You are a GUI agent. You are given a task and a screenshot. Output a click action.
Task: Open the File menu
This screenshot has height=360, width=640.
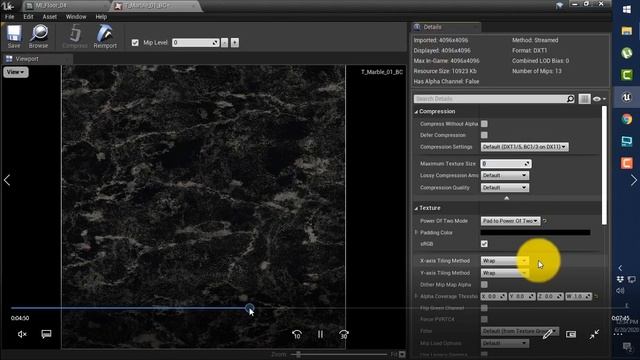click(x=9, y=17)
